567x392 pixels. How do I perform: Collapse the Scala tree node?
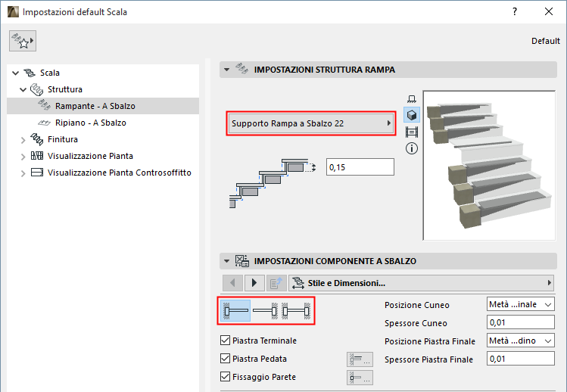[x=15, y=73]
